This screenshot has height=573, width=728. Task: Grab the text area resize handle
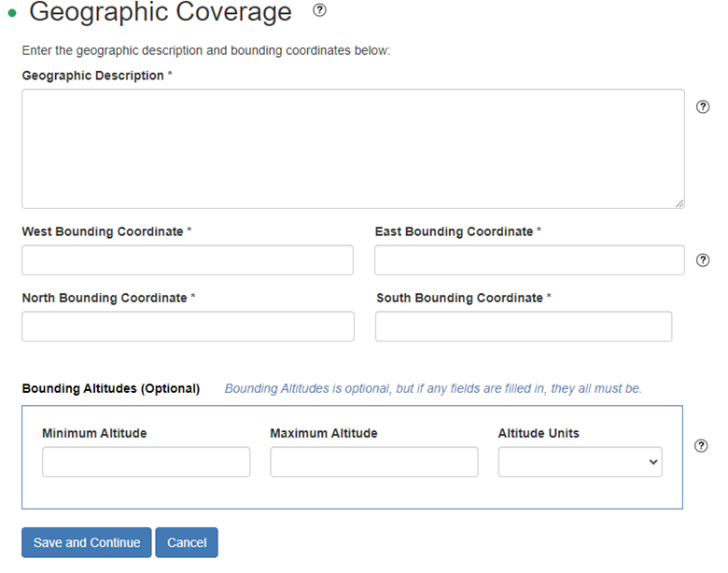coord(679,203)
